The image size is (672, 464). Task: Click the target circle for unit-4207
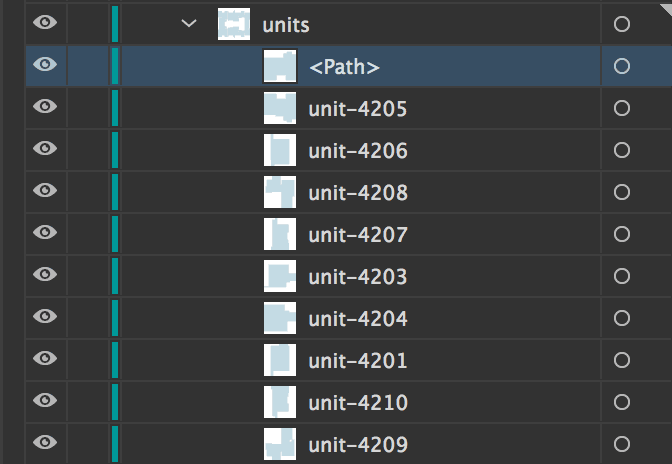point(622,234)
